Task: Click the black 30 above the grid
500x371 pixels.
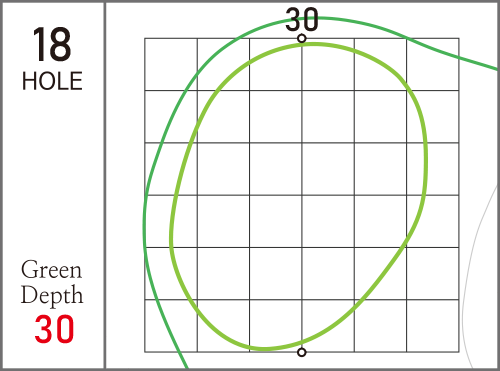Action: coord(302,19)
